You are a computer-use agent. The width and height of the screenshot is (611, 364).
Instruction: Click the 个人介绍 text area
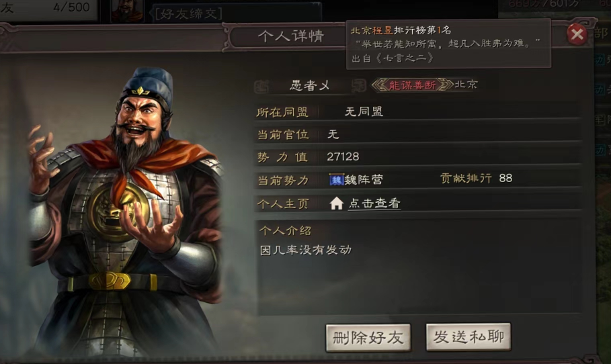tap(419, 267)
